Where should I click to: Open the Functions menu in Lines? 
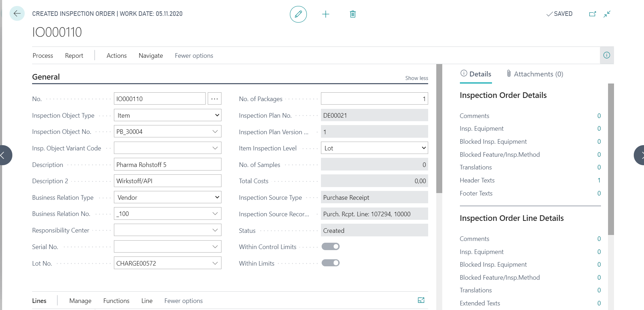[x=116, y=301]
